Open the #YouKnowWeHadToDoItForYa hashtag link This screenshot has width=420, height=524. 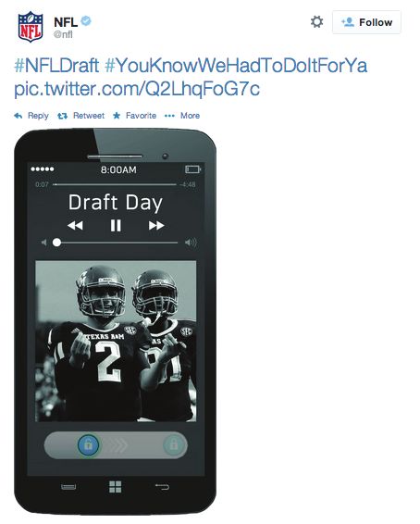pyautogui.click(x=236, y=65)
